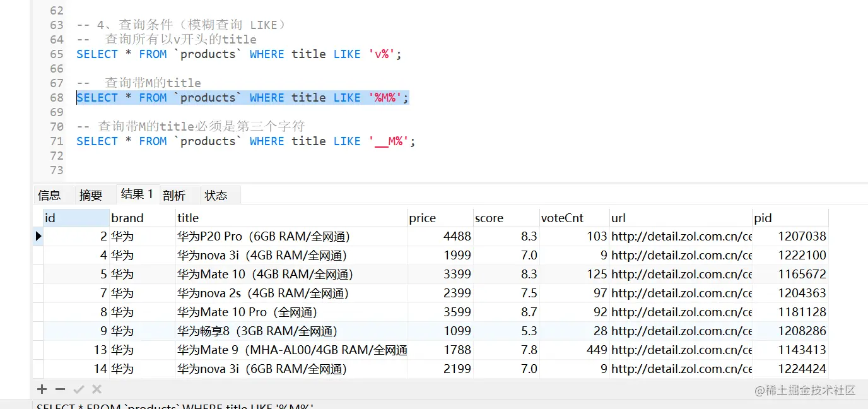
Task: Select the title cell 华为畅享8
Action: 291,331
